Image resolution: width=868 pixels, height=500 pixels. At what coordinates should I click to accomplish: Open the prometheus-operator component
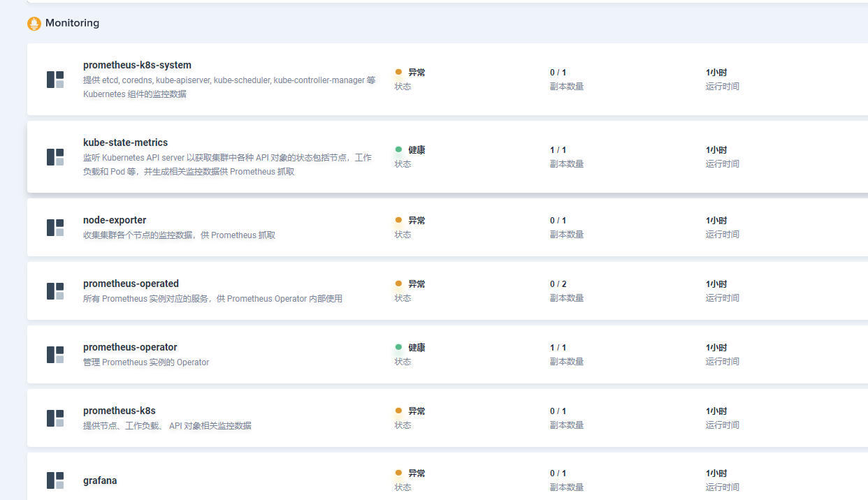(130, 347)
